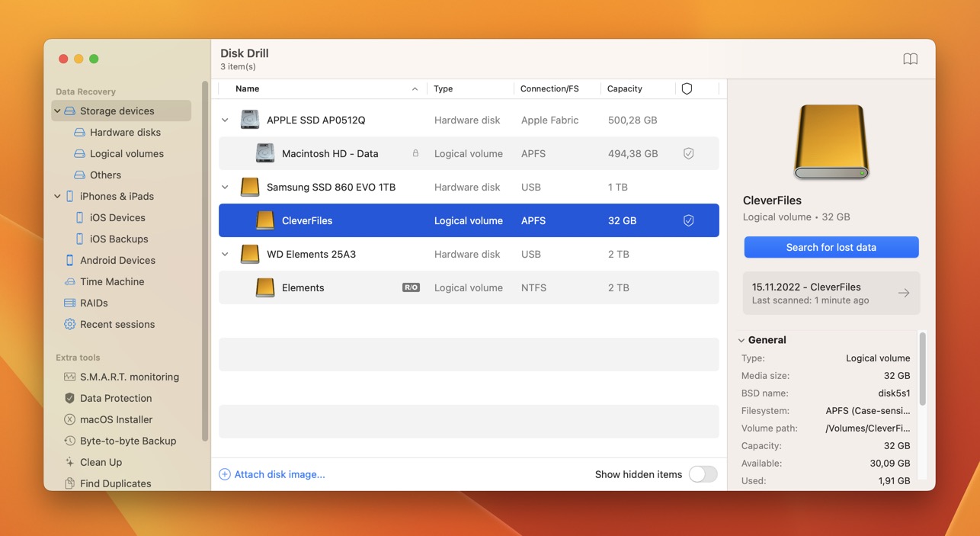The height and width of the screenshot is (536, 980).
Task: Click the Name column sort arrow
Action: coord(415,89)
